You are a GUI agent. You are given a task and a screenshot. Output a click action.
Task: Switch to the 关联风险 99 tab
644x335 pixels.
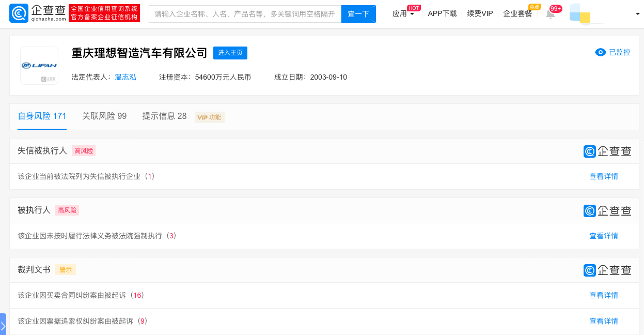tap(104, 116)
